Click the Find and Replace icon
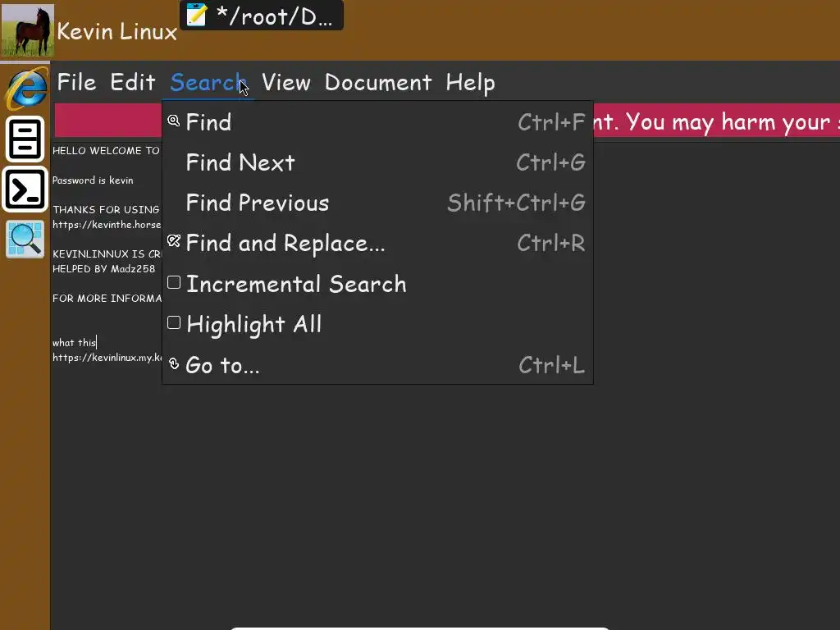 coord(174,242)
